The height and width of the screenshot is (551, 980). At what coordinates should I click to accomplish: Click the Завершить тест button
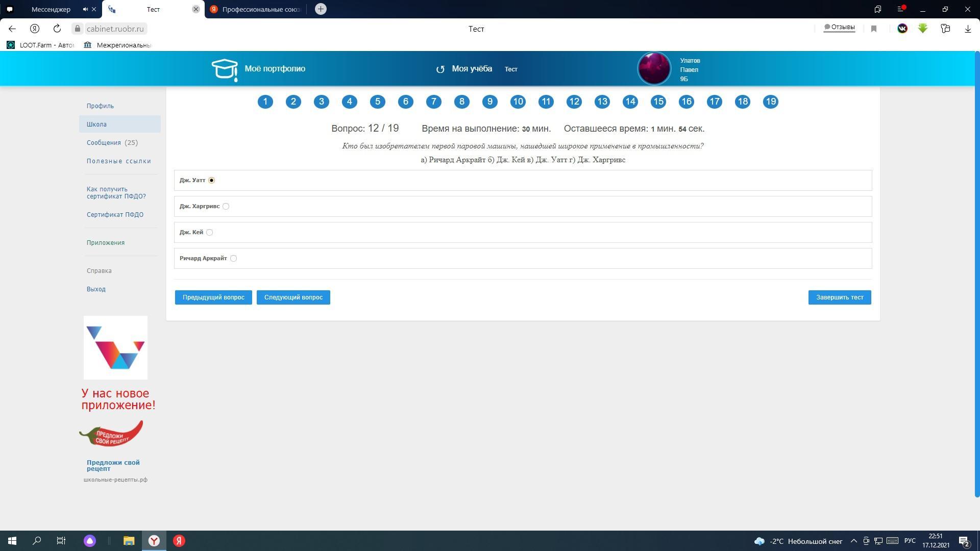(839, 297)
